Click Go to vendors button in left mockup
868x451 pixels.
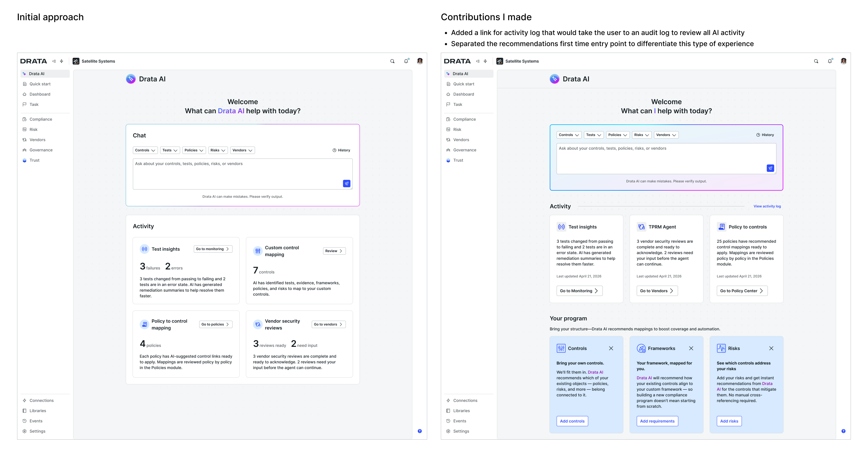tap(329, 324)
